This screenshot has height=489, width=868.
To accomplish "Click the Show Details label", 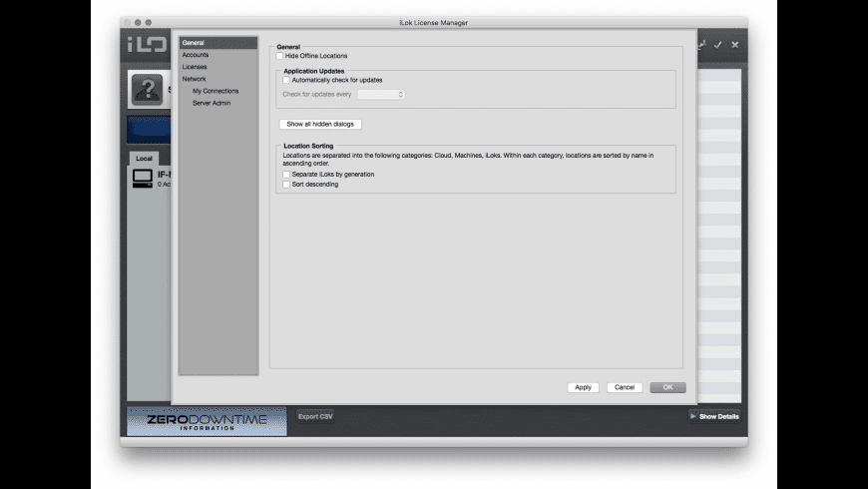I will click(x=718, y=416).
